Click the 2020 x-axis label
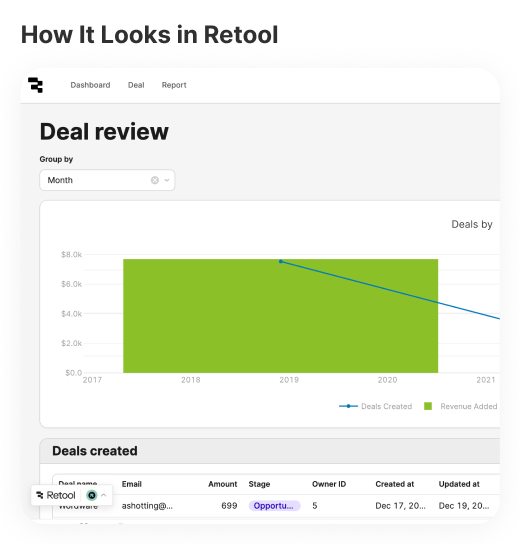The width and height of the screenshot is (520, 544). 387,380
